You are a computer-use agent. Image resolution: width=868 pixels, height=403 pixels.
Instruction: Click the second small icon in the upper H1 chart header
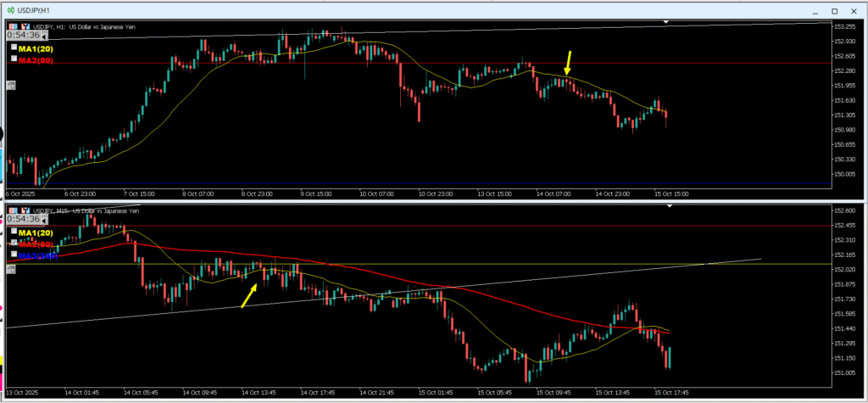pyautogui.click(x=25, y=26)
